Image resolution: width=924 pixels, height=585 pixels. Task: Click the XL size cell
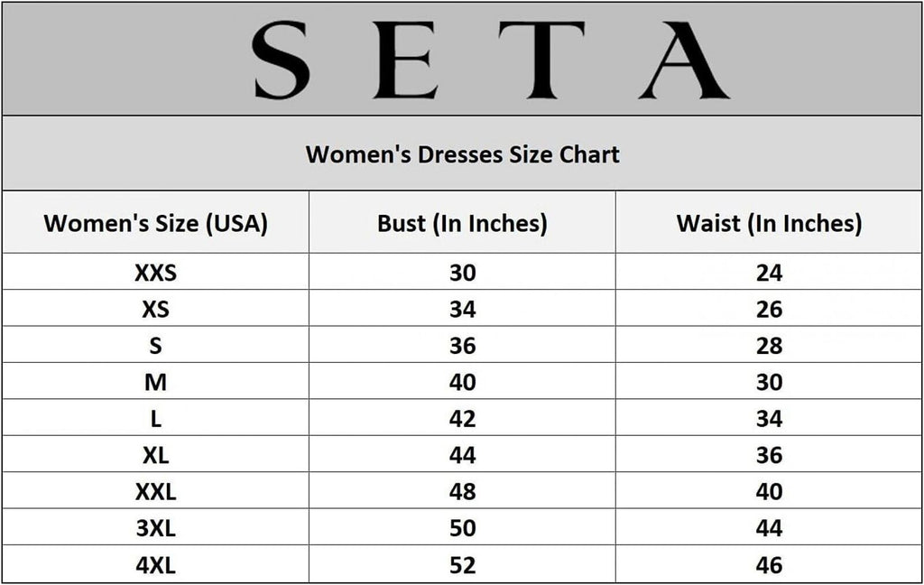click(156, 456)
